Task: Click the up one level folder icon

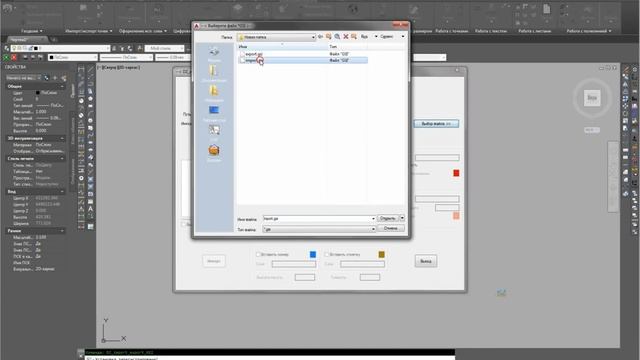Action: click(329, 37)
